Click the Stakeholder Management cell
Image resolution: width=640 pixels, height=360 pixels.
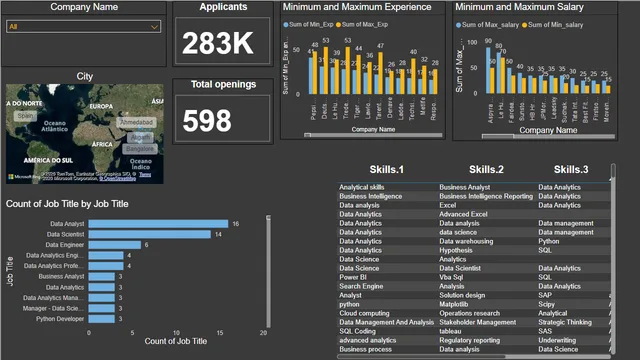[x=478, y=322]
